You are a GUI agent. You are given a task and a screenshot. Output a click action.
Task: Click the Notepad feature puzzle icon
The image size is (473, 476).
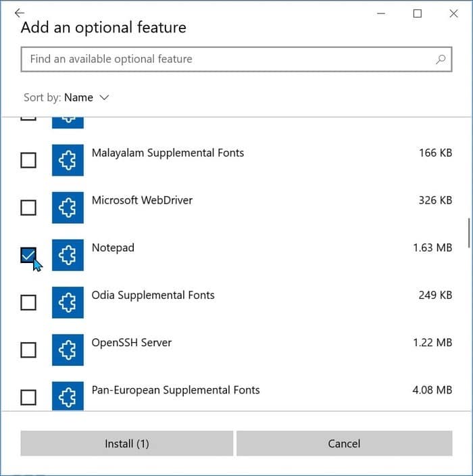pos(68,255)
